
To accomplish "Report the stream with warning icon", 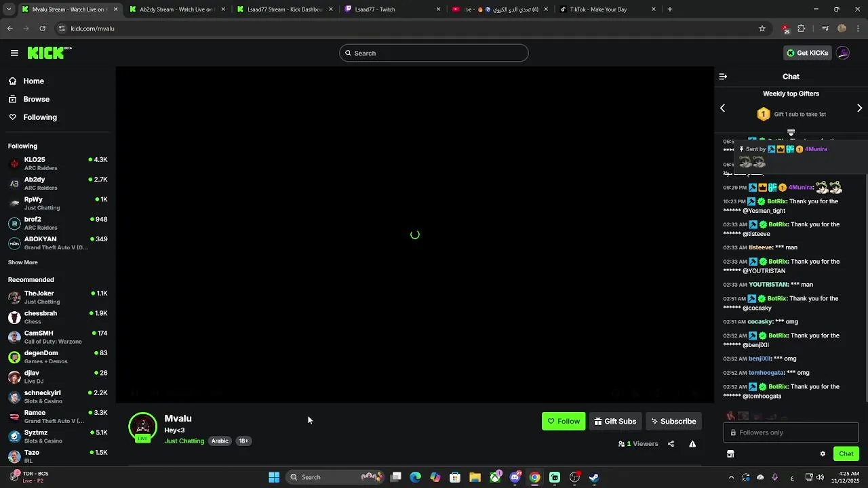I will pos(692,444).
